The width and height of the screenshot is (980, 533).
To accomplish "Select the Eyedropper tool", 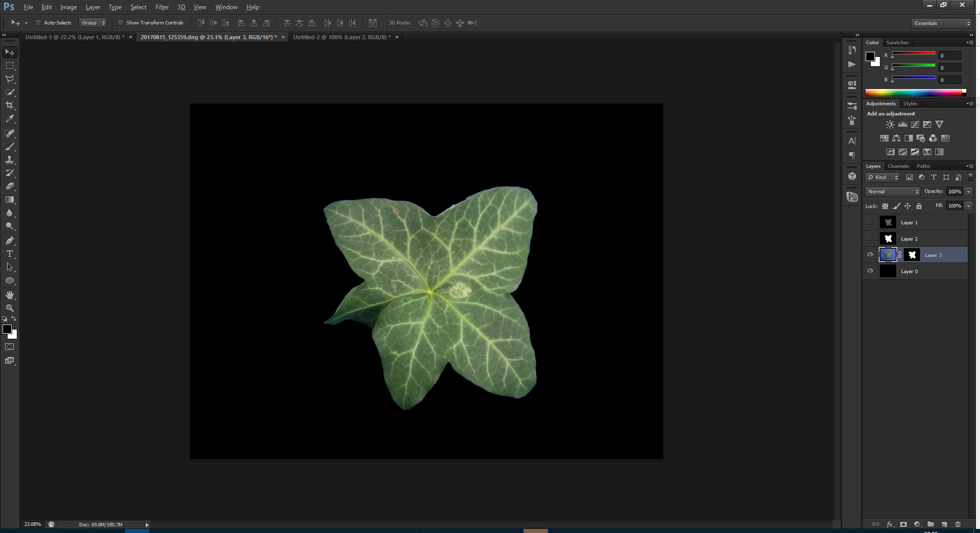I will click(10, 119).
